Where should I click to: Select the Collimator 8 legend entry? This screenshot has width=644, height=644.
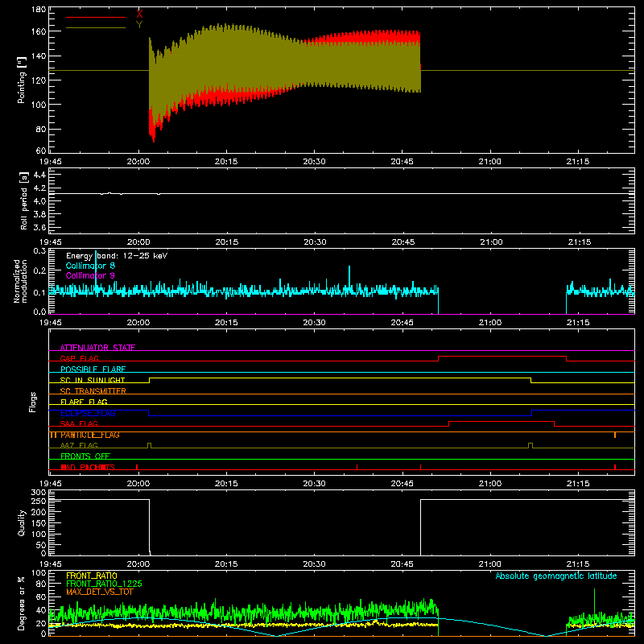(x=90, y=266)
